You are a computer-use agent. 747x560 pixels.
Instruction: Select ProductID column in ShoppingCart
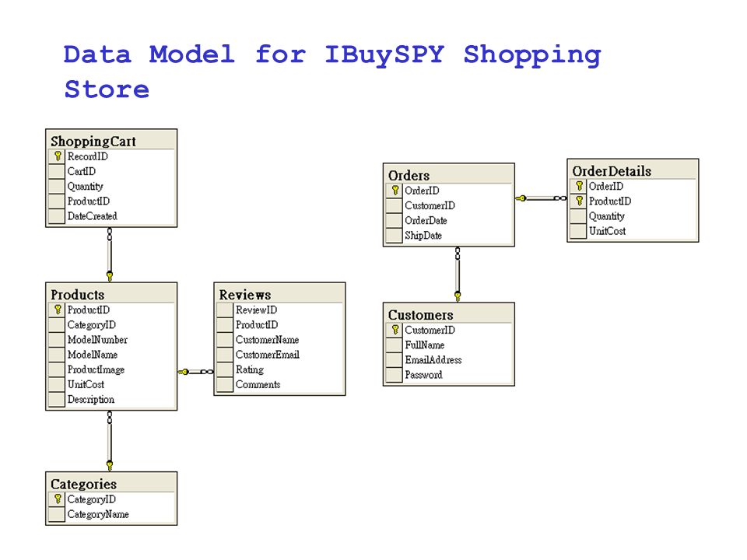tap(89, 201)
